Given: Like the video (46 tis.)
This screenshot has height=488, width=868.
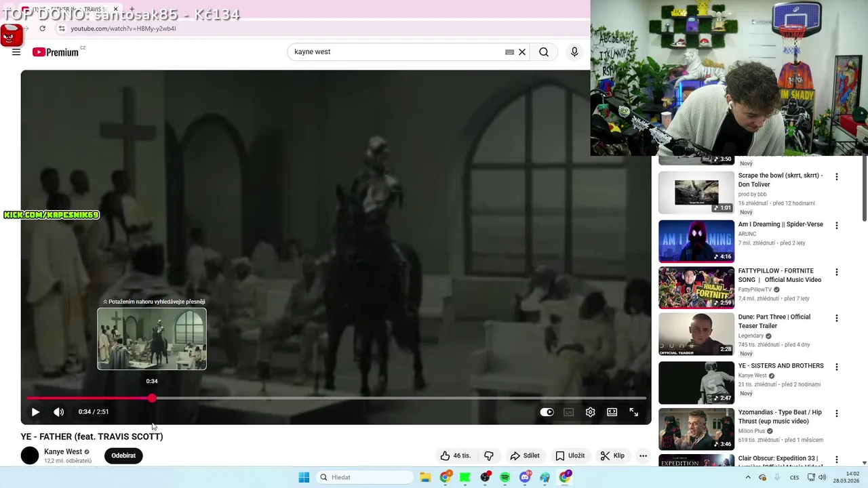Looking at the screenshot, I should [x=456, y=456].
